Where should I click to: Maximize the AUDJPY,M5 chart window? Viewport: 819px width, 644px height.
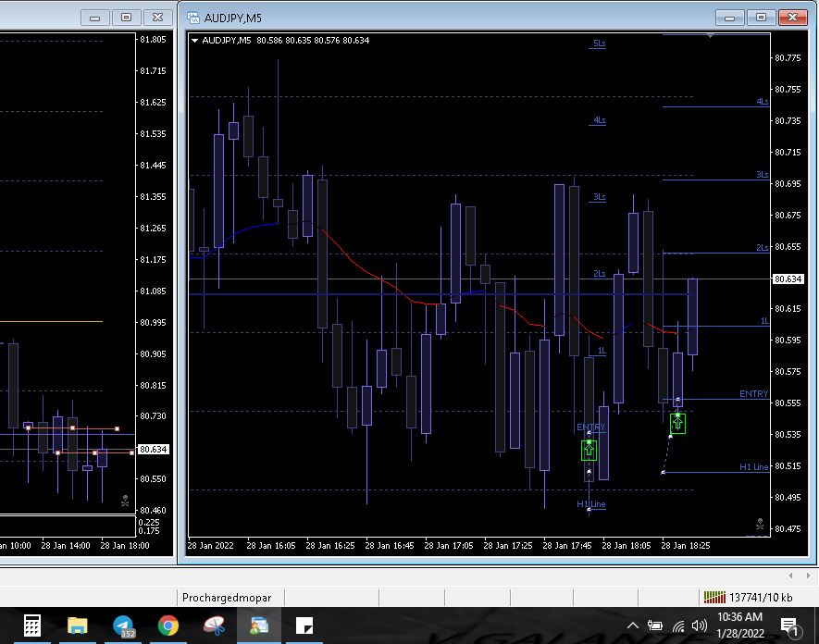(761, 17)
